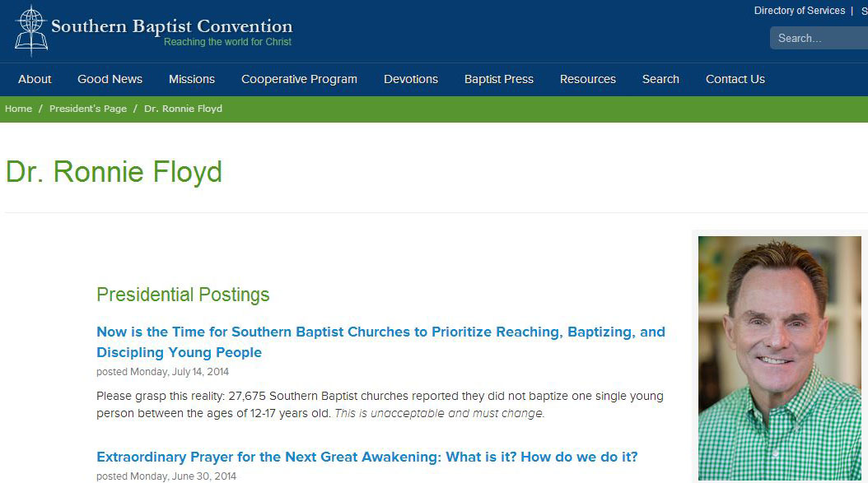
Task: Go to the Home breadcrumb
Action: pos(18,109)
